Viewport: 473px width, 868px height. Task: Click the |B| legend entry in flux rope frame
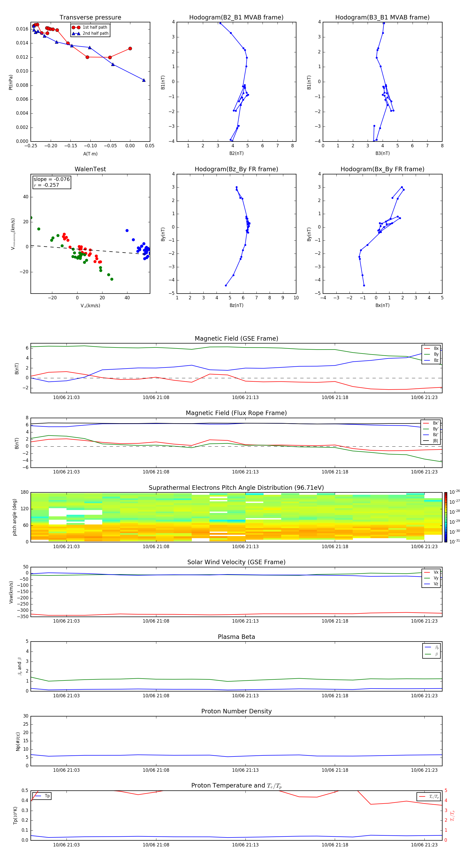(x=431, y=441)
